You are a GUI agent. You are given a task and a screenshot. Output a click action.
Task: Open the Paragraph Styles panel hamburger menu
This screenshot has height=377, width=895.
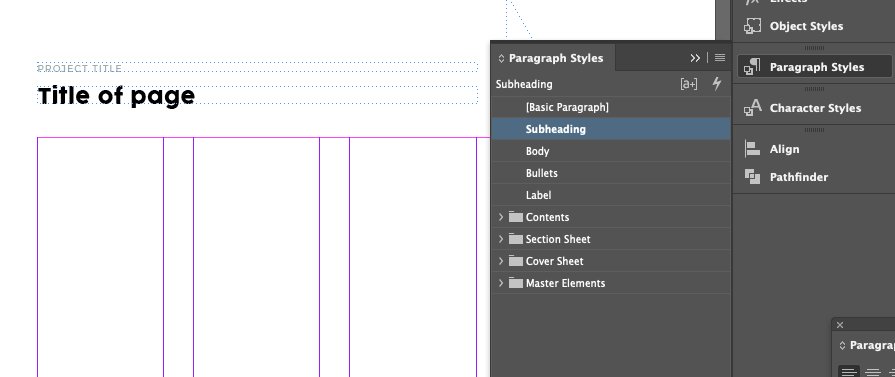click(x=720, y=58)
